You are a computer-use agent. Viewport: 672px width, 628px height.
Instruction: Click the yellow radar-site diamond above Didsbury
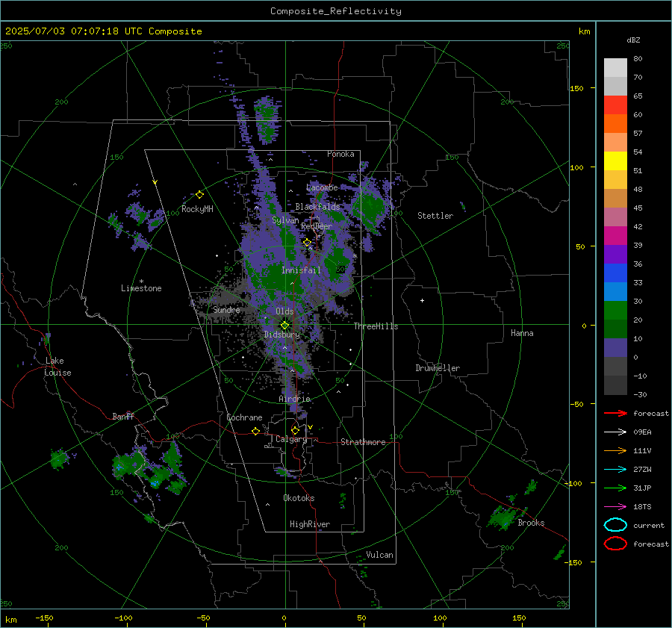click(x=284, y=326)
